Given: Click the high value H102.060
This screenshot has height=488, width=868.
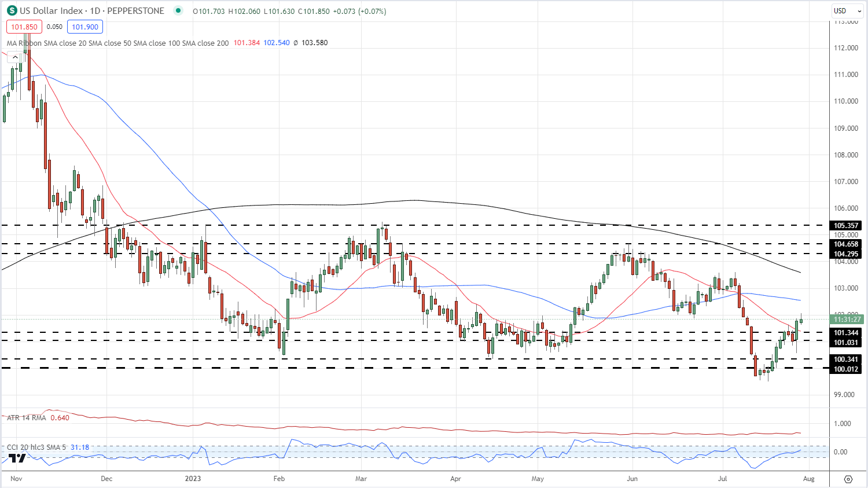Looking at the screenshot, I should pos(245,11).
